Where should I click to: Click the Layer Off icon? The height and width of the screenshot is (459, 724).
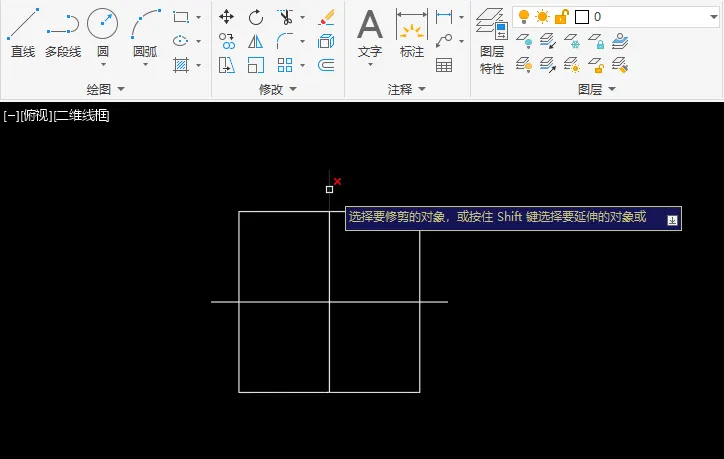pyautogui.click(x=524, y=41)
